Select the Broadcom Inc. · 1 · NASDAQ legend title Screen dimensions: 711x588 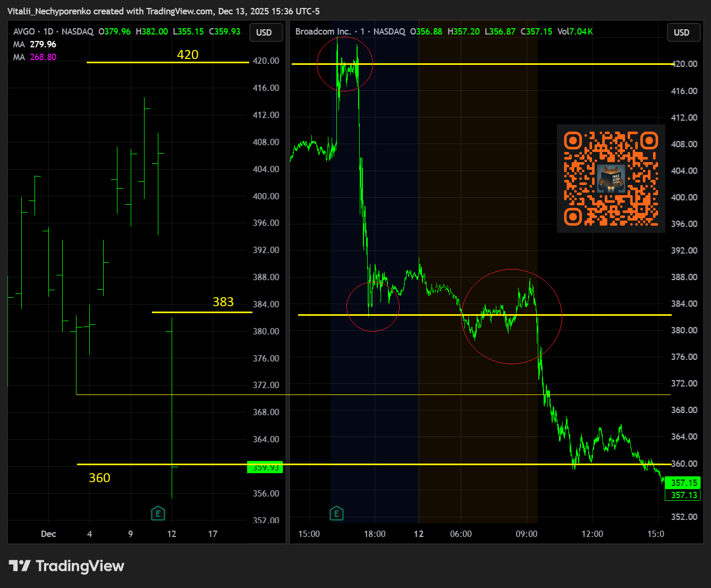(350, 31)
